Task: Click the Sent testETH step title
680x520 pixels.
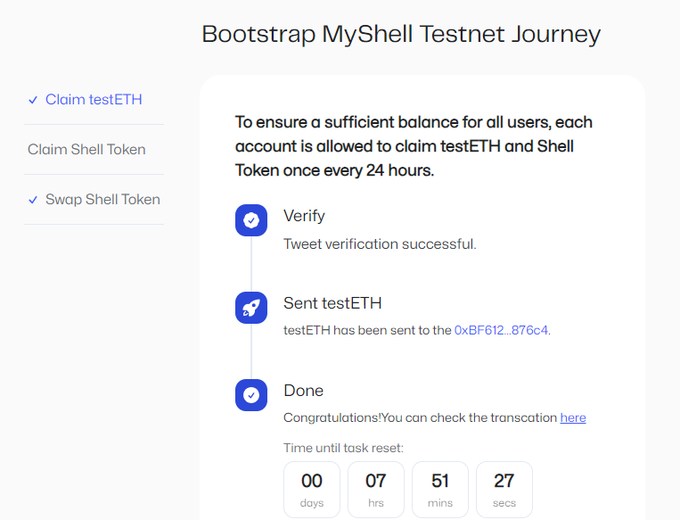Action: coord(333,303)
